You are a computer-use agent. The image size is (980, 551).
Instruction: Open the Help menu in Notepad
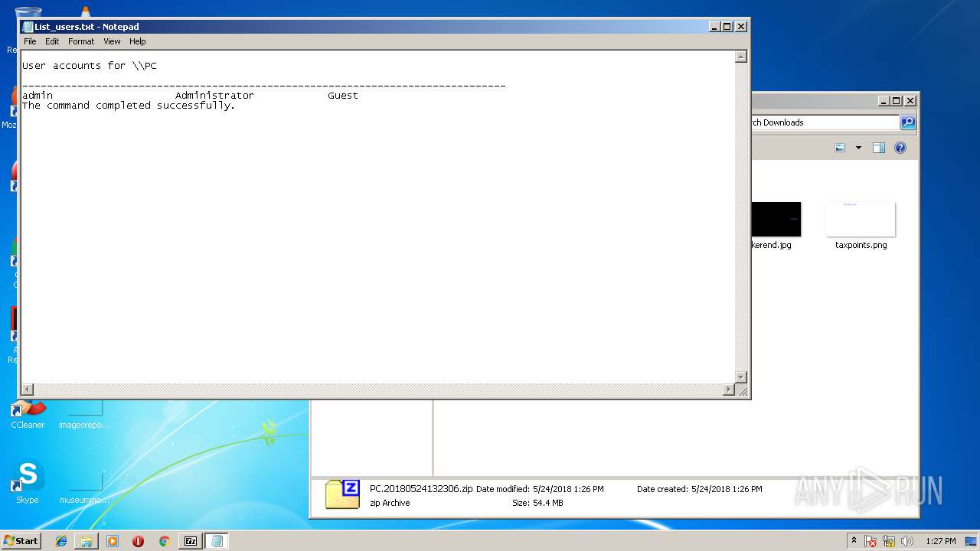137,41
